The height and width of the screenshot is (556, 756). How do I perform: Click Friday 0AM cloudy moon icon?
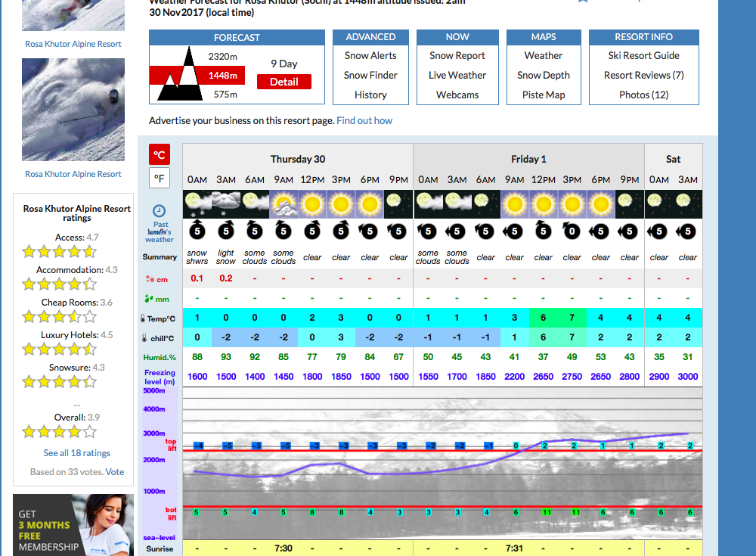click(x=428, y=204)
